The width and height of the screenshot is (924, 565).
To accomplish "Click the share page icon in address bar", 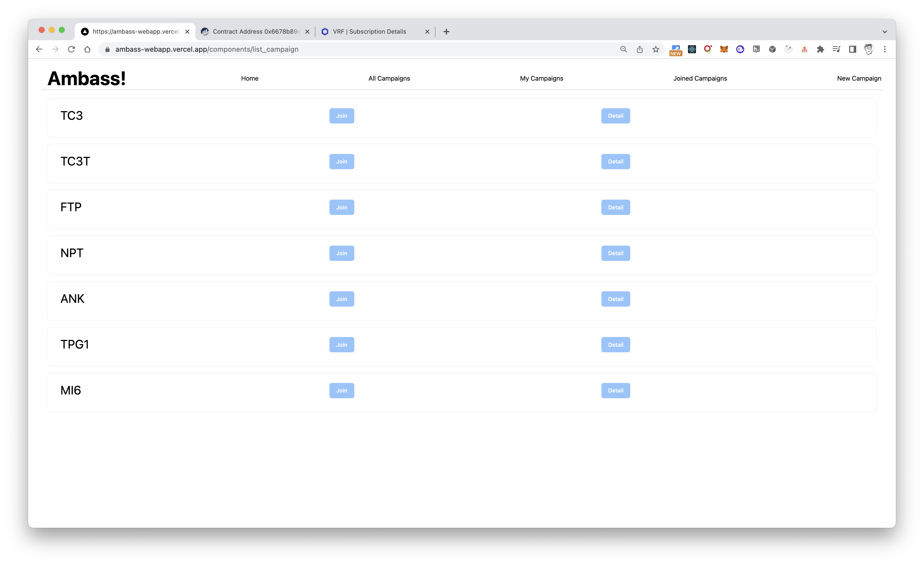I will (x=640, y=49).
